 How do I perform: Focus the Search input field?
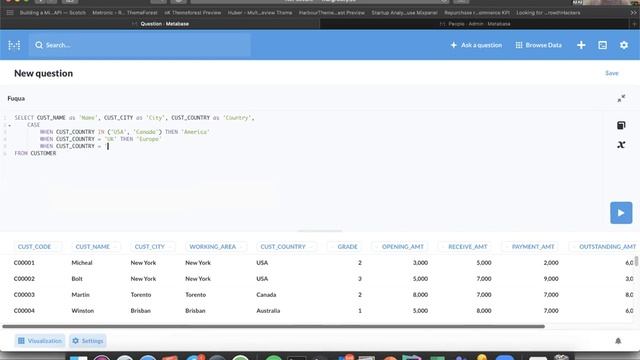pos(140,45)
